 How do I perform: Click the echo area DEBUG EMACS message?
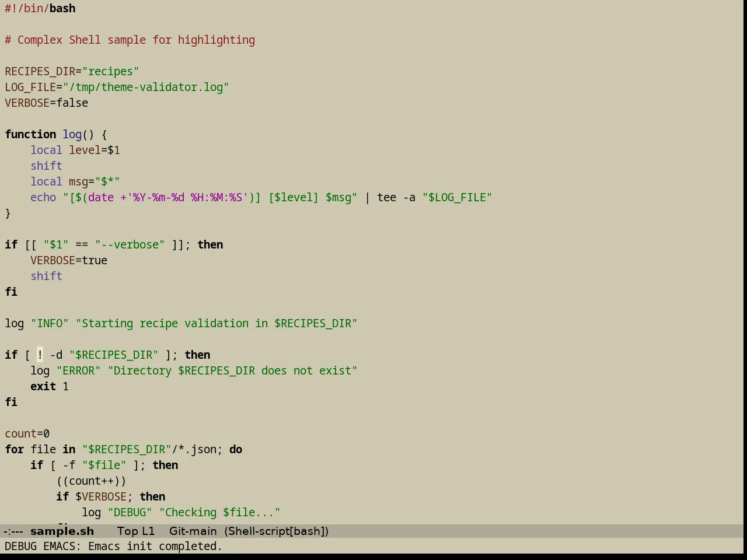point(114,546)
